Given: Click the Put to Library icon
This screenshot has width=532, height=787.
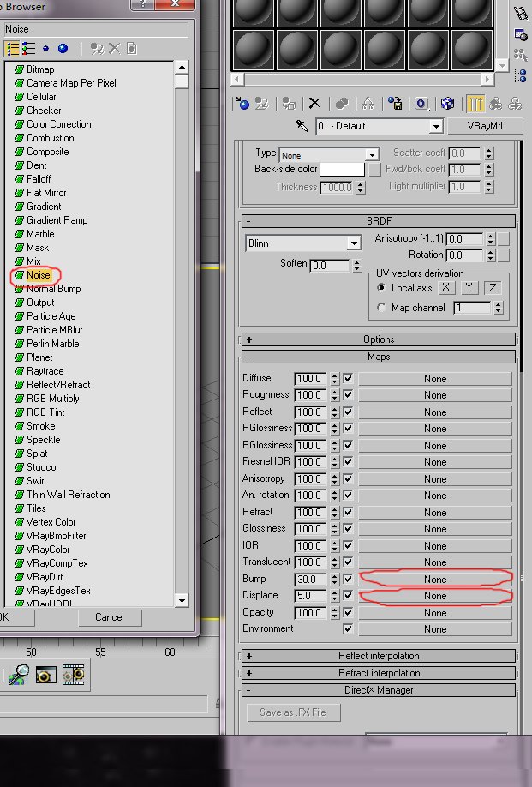Looking at the screenshot, I should coord(395,104).
